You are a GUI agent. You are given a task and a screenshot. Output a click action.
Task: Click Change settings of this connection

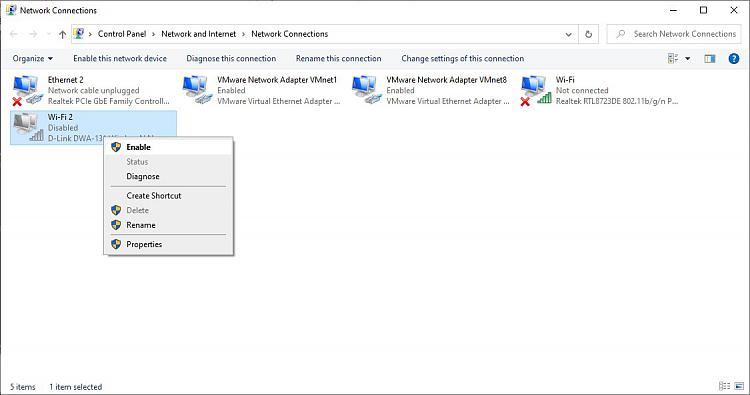tap(463, 58)
